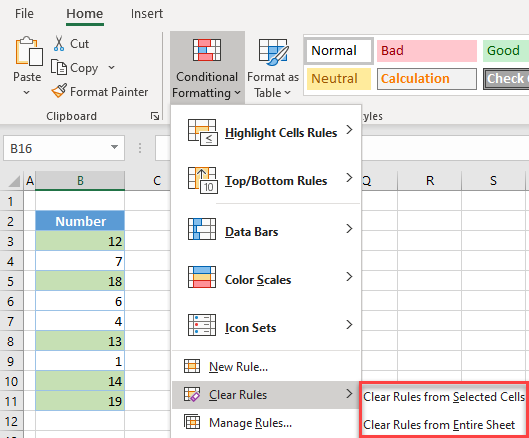Apply the Good cell style
This screenshot has width=529, height=438.
(505, 51)
